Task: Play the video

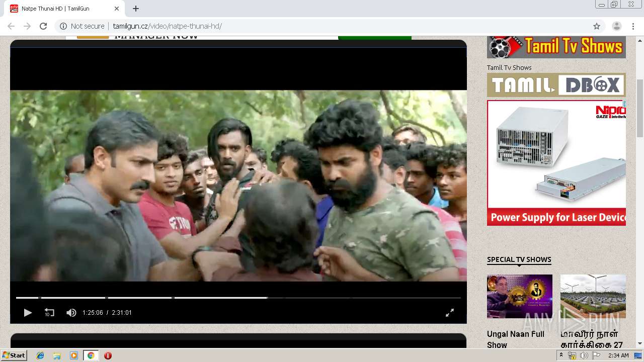Action: click(x=28, y=313)
